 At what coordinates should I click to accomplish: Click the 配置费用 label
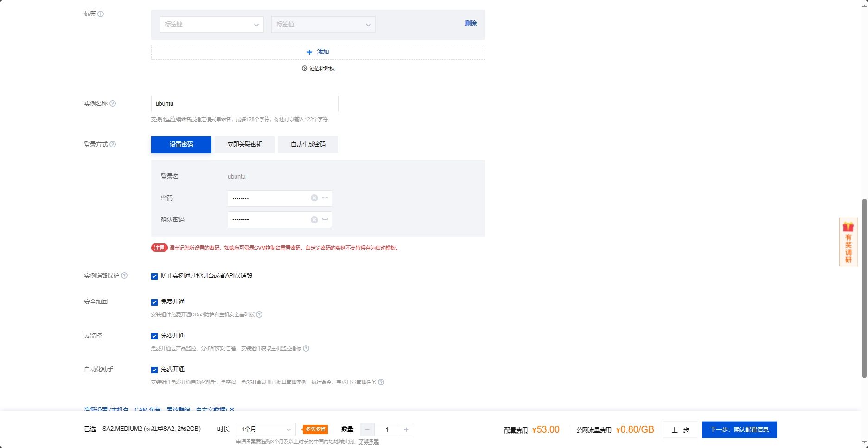[x=516, y=430]
